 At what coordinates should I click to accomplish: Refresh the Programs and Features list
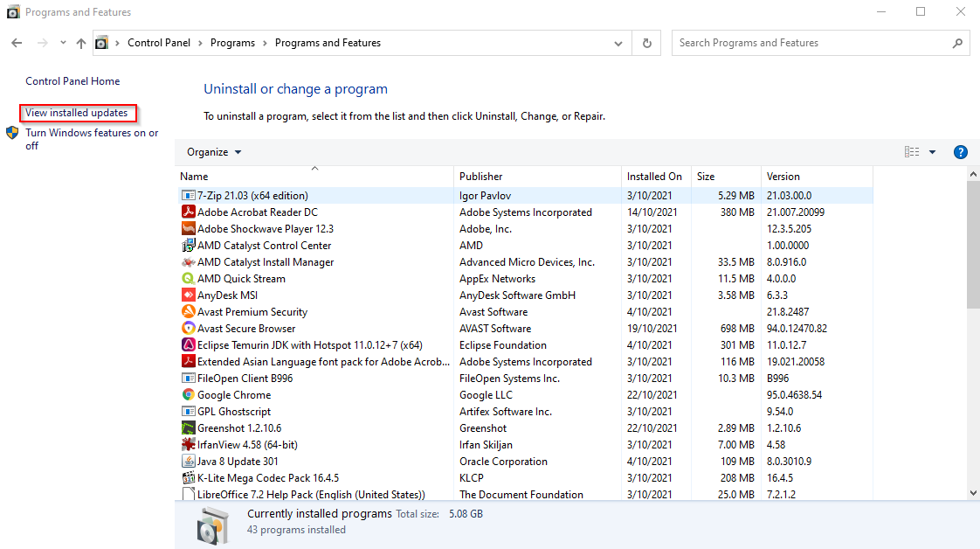(647, 43)
